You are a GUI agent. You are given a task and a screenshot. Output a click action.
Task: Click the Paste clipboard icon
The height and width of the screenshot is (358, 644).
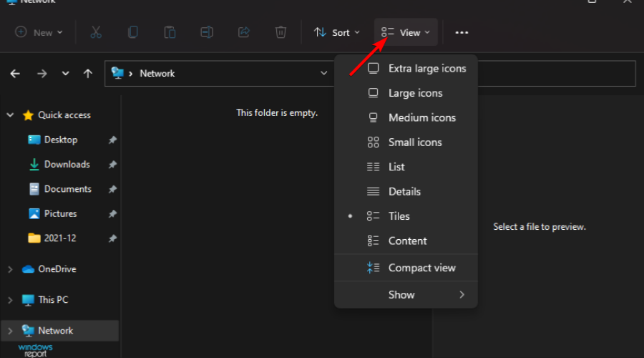tap(170, 32)
